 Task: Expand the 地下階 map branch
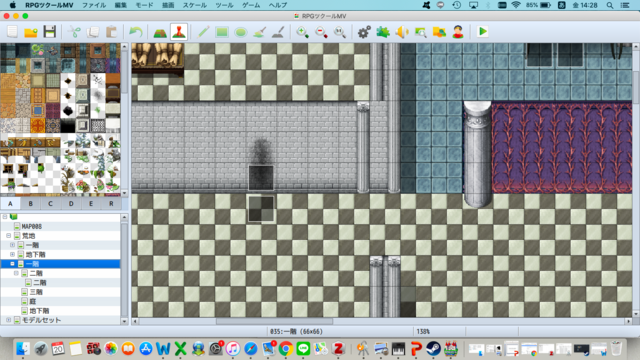pos(12,254)
